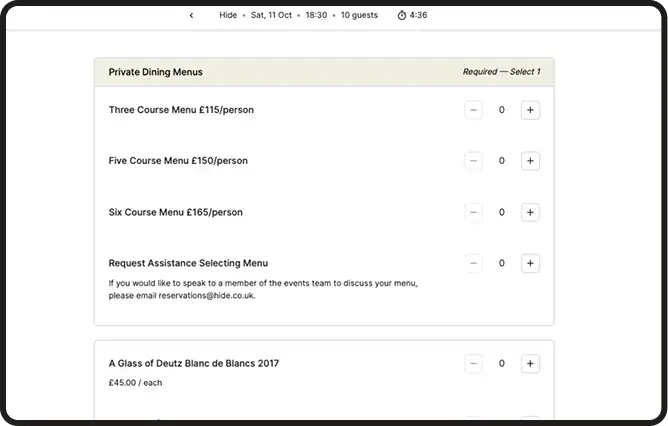
Task: Increment Six Course Menu quantity
Action: 530,212
